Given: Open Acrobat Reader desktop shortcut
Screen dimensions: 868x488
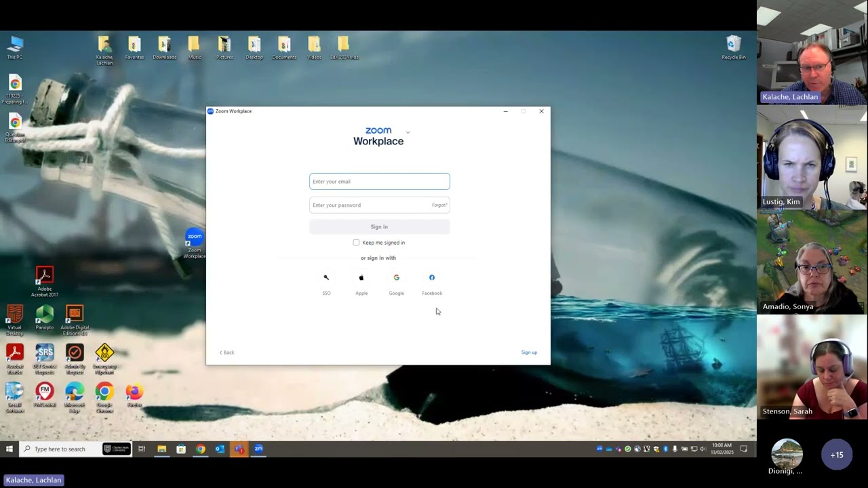Looking at the screenshot, I should pos(14,359).
